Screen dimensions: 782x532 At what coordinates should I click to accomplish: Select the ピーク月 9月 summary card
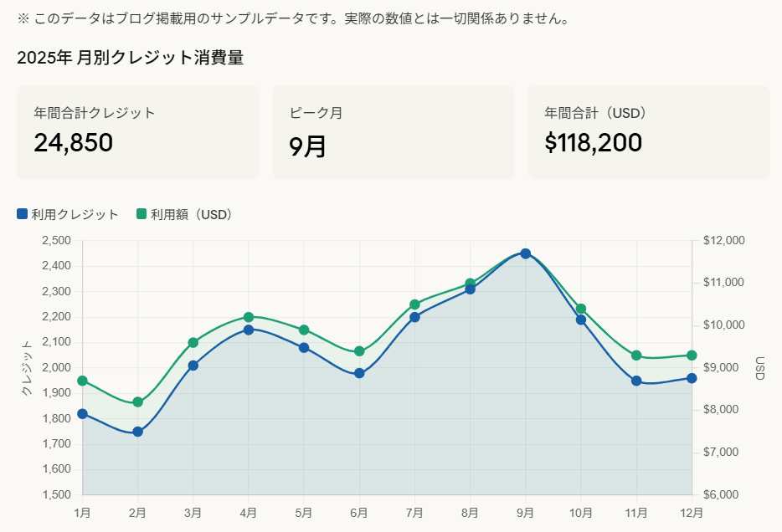pos(393,132)
